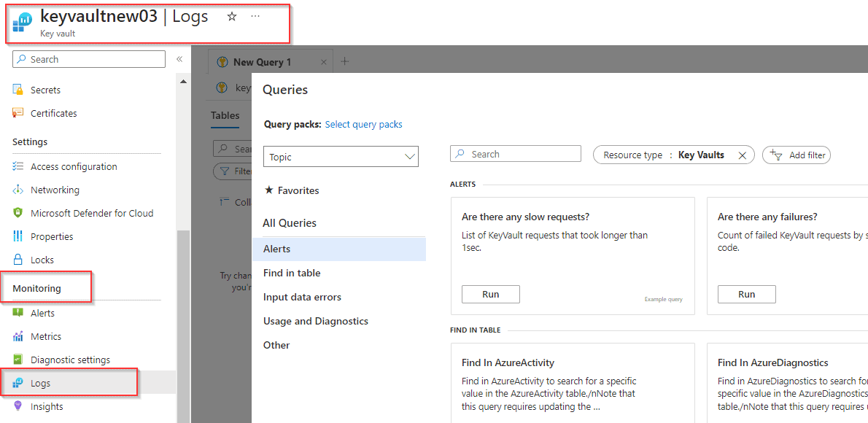Screen dimensions: 868x423
Task: Run the slow requests example query
Action: tap(490, 294)
